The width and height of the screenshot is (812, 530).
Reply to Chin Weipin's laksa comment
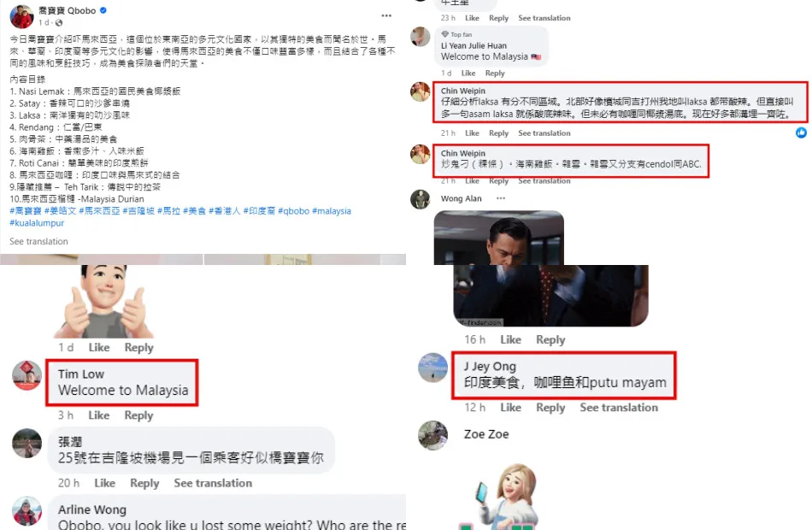coord(498,133)
